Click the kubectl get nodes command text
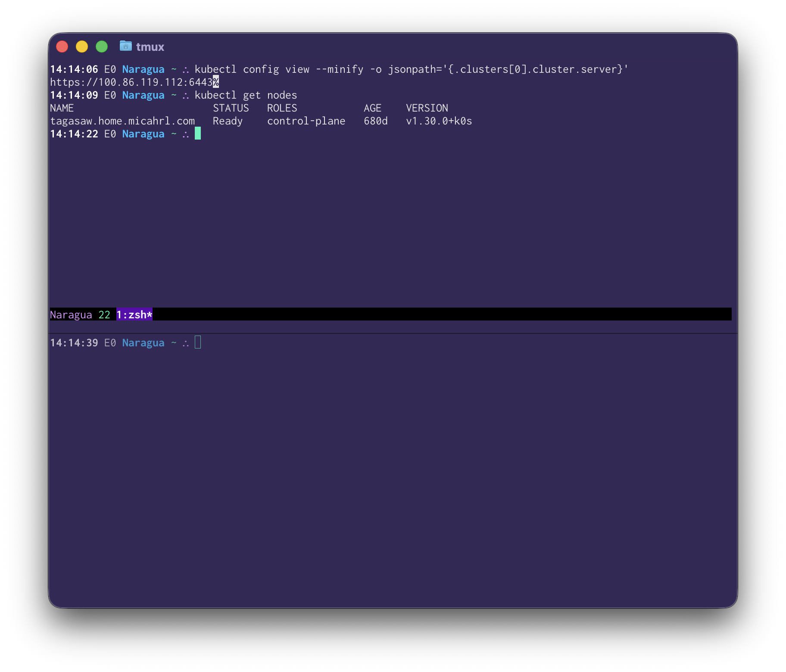 click(x=246, y=95)
